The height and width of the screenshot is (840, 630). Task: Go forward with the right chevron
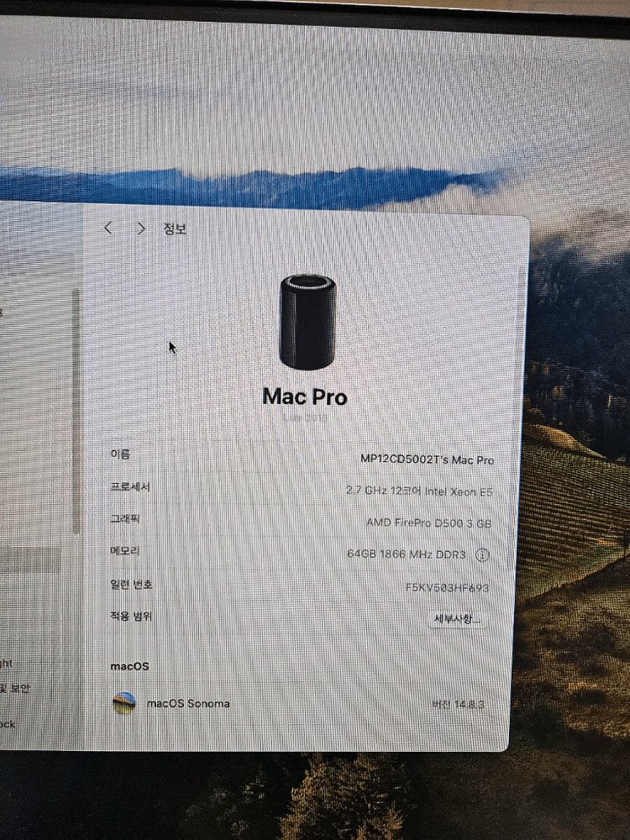(x=141, y=228)
